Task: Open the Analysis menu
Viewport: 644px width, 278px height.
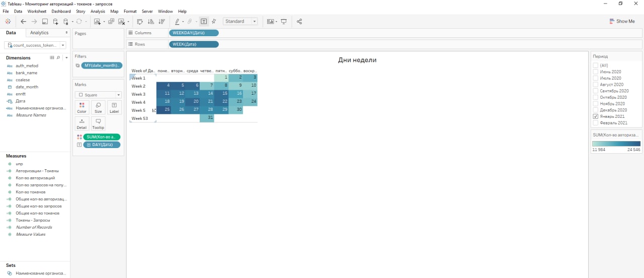Action: coord(98,11)
